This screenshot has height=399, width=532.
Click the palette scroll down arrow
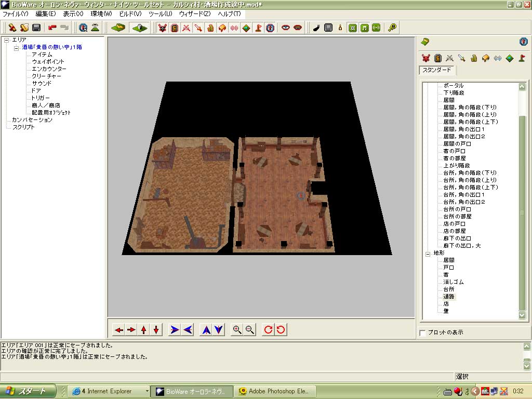522,315
